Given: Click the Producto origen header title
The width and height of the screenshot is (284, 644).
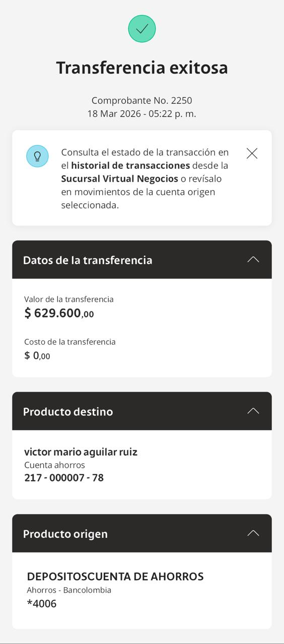Looking at the screenshot, I should pos(65,534).
